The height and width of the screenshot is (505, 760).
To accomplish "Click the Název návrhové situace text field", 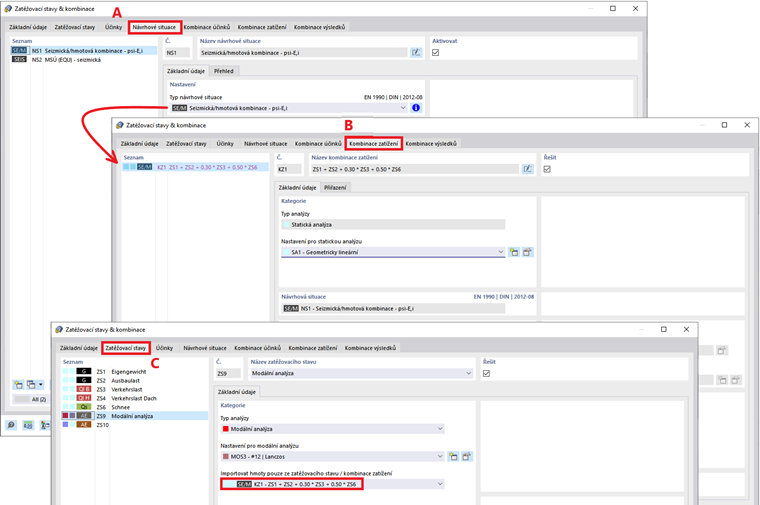I will tap(303, 52).
